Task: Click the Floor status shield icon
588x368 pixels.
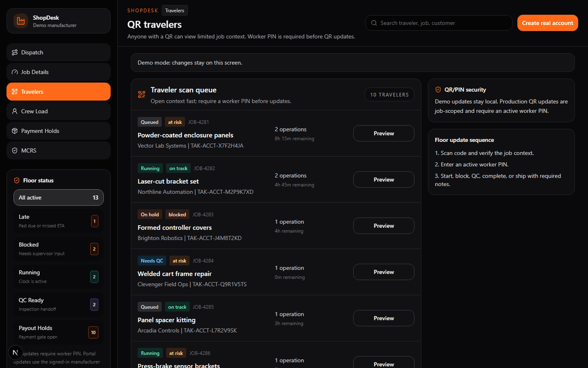Action: coord(17,181)
